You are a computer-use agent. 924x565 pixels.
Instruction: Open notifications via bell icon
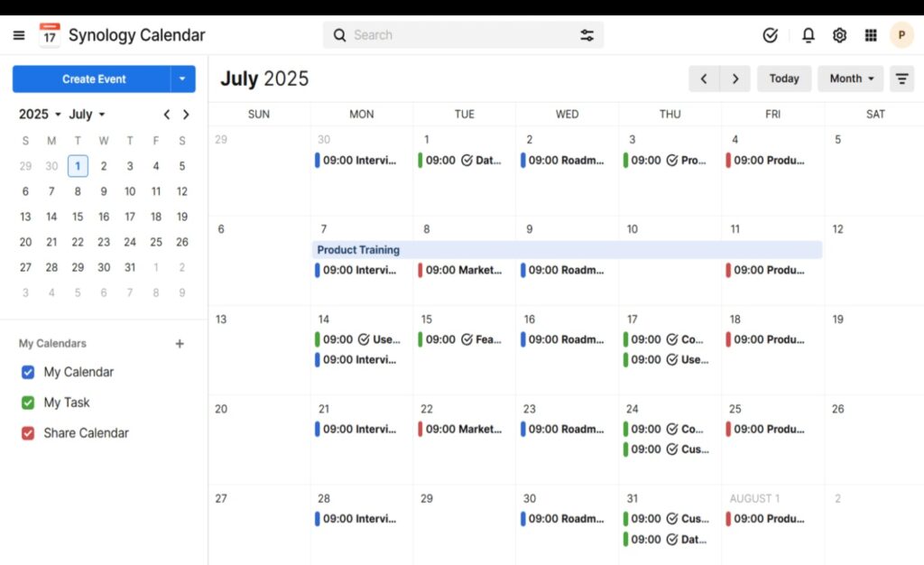(808, 34)
